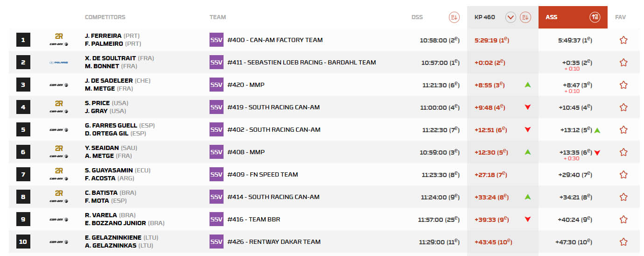Click G. Farres Guell competitor name
This screenshot has width=644, height=256.
click(111, 126)
